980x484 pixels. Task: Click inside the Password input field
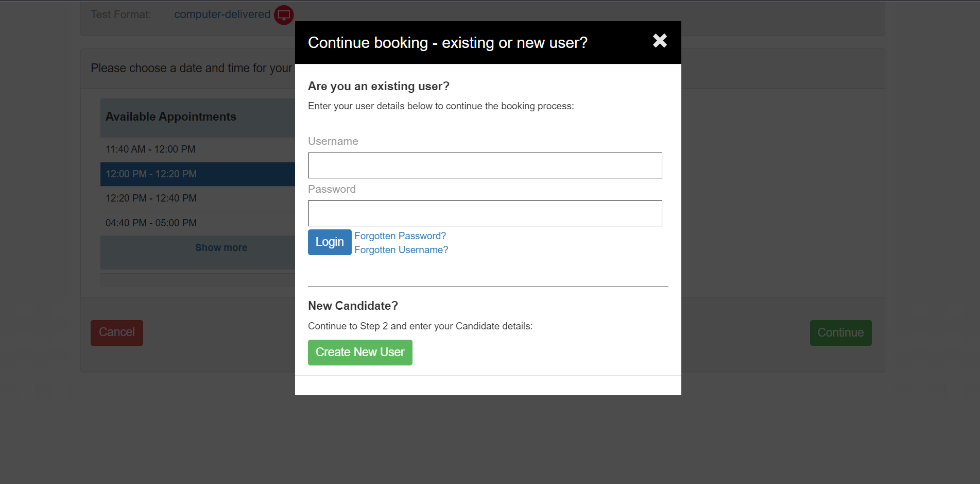(485, 213)
